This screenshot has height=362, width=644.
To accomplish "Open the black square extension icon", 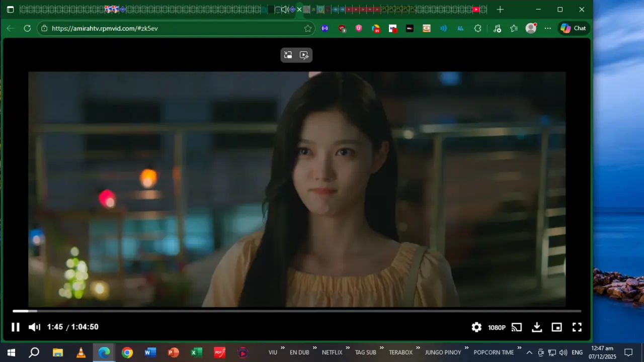I will pyautogui.click(x=410, y=29).
